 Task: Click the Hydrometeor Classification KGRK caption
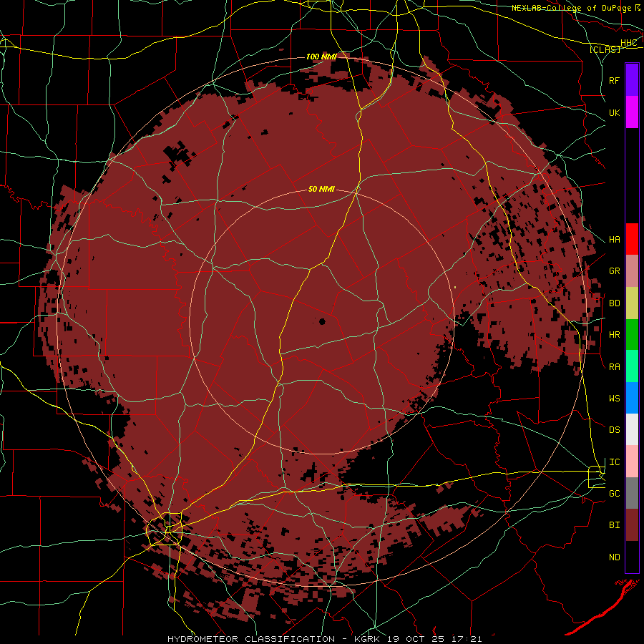point(324,639)
